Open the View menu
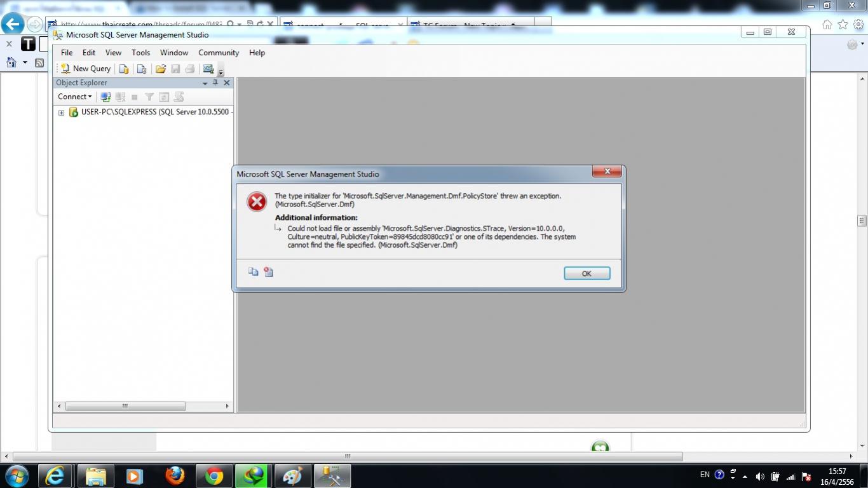 pos(113,53)
